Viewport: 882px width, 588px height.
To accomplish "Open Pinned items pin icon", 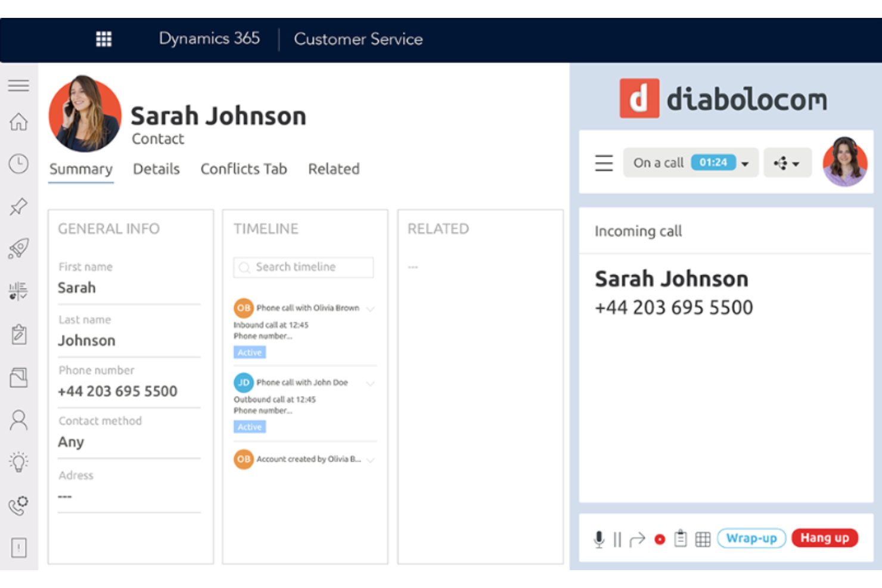I will click(18, 206).
